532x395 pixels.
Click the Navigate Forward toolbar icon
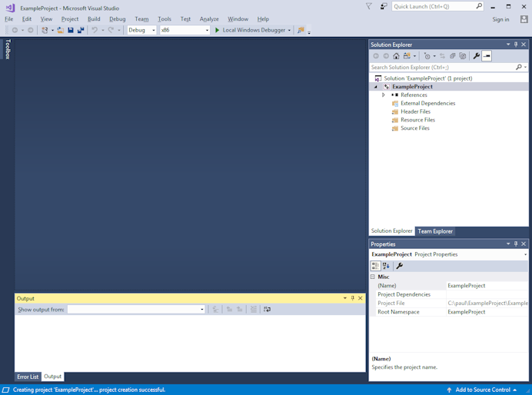tap(31, 30)
